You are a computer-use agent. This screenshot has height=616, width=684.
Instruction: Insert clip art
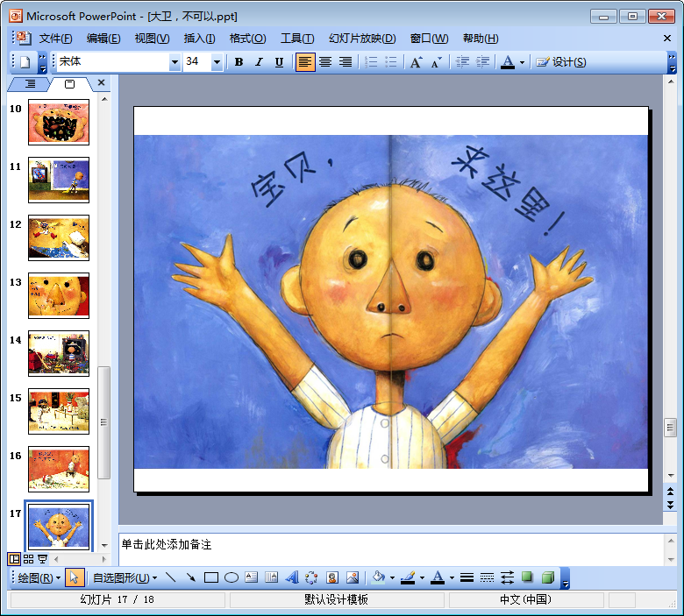pyautogui.click(x=332, y=578)
